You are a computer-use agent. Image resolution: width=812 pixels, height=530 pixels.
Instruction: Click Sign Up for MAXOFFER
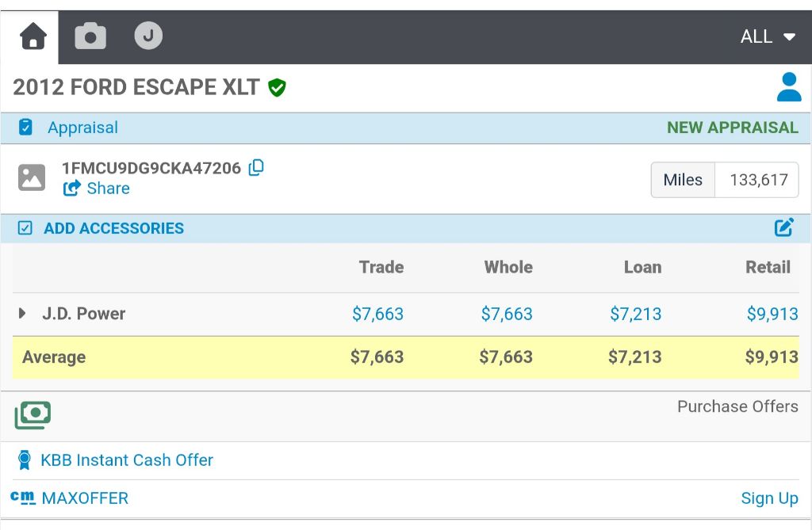(769, 498)
